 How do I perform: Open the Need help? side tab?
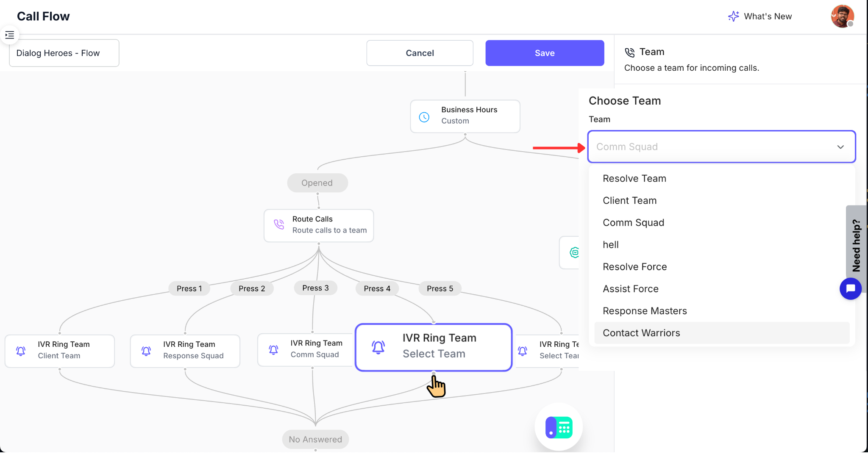click(x=856, y=246)
